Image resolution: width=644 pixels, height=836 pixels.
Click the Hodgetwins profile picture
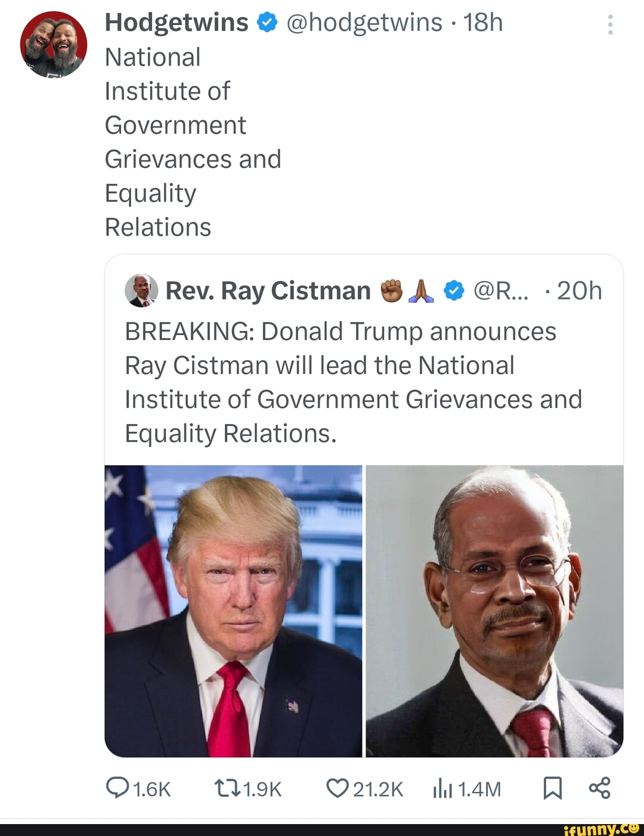tap(55, 43)
